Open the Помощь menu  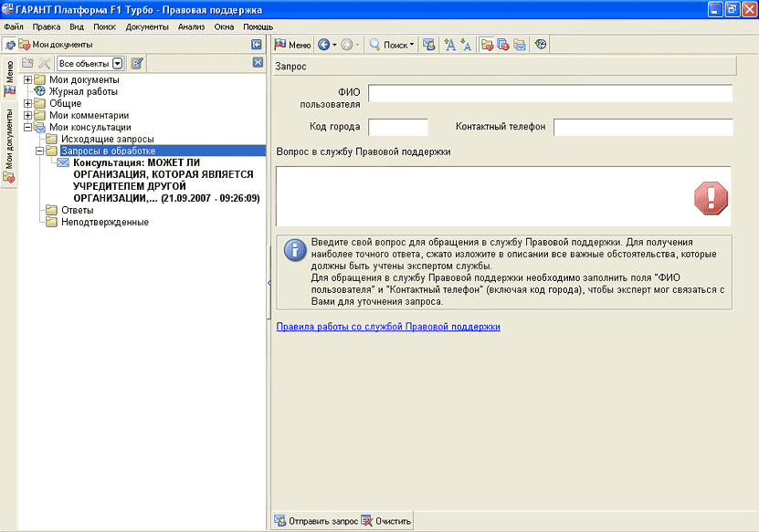258,27
